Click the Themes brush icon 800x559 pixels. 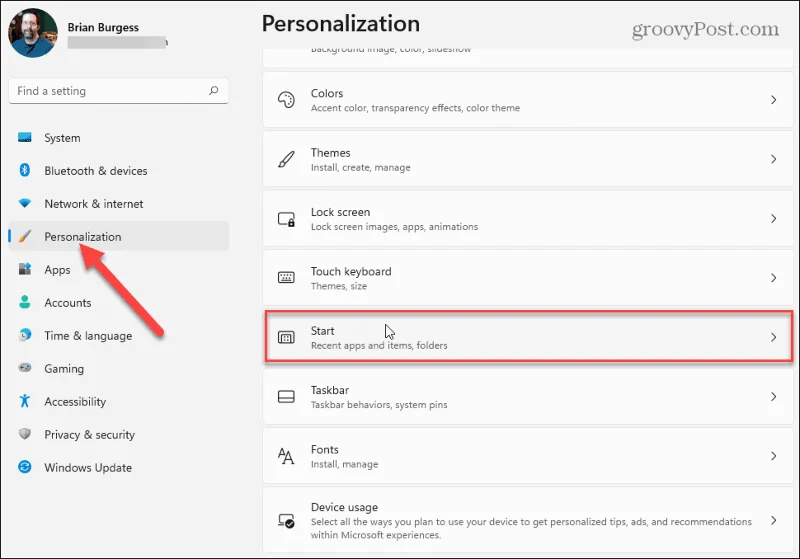click(286, 159)
